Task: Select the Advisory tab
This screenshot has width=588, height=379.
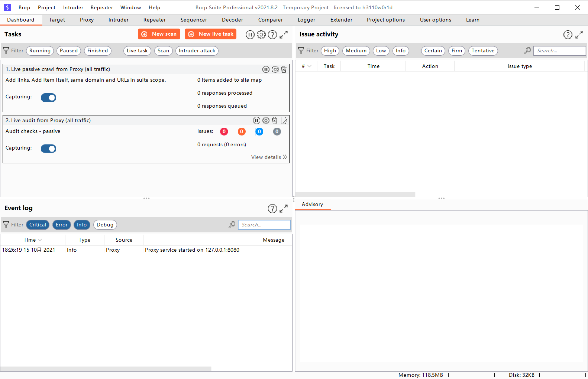Action: pos(313,205)
